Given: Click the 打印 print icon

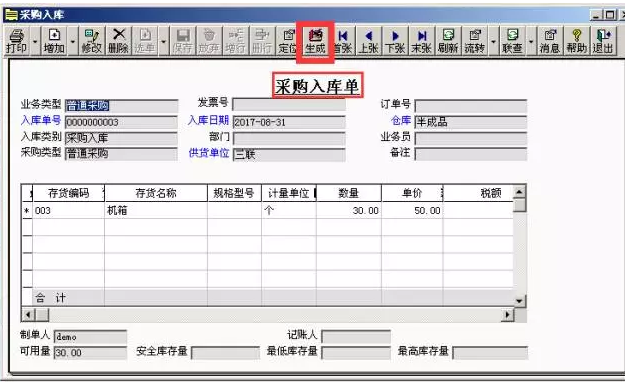Looking at the screenshot, I should click(x=17, y=41).
